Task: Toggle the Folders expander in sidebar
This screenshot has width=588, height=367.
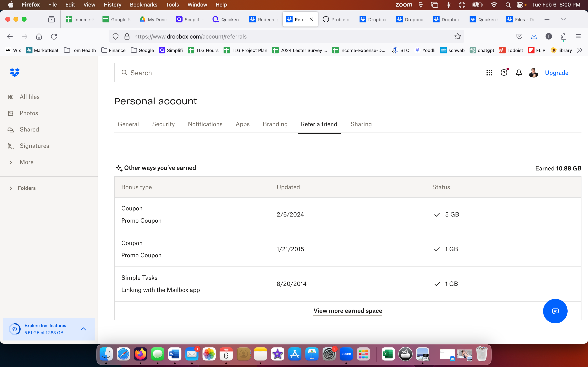Action: coord(11,188)
